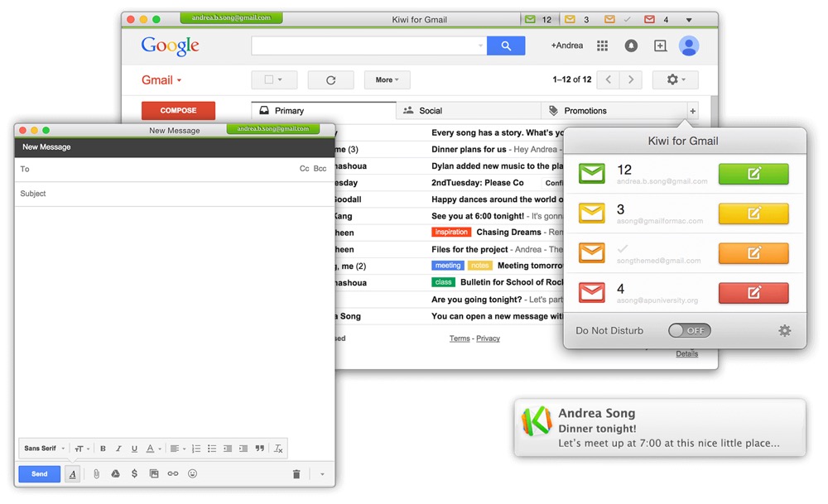Image resolution: width=828 pixels, height=504 pixels.
Task: Click the red COMPOSE button
Action: coord(178,110)
